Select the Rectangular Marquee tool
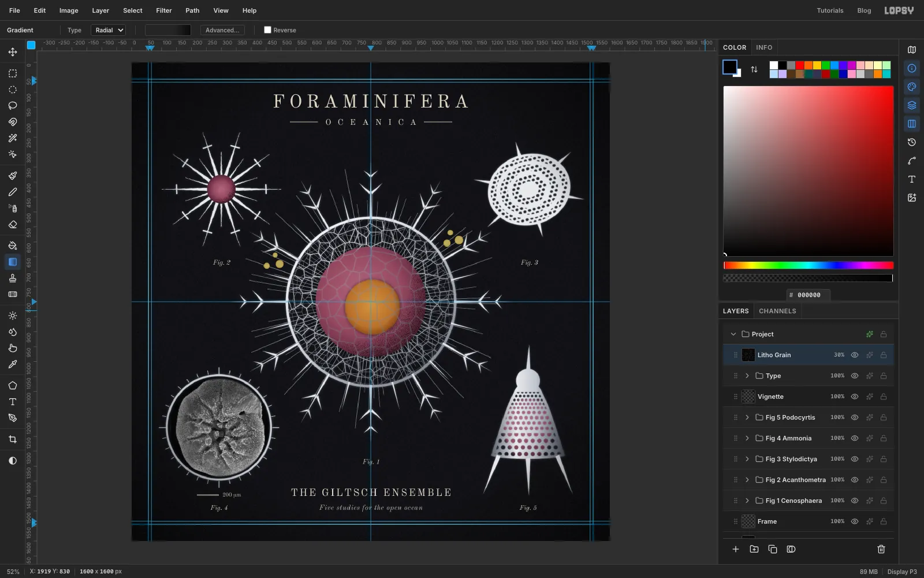The width and height of the screenshot is (924, 578). tap(12, 73)
